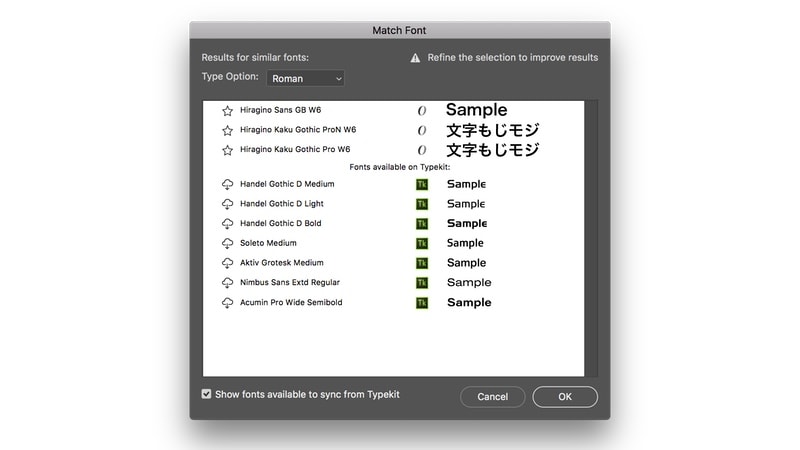The width and height of the screenshot is (800, 450).
Task: Click the warning triangle icon
Action: point(415,58)
